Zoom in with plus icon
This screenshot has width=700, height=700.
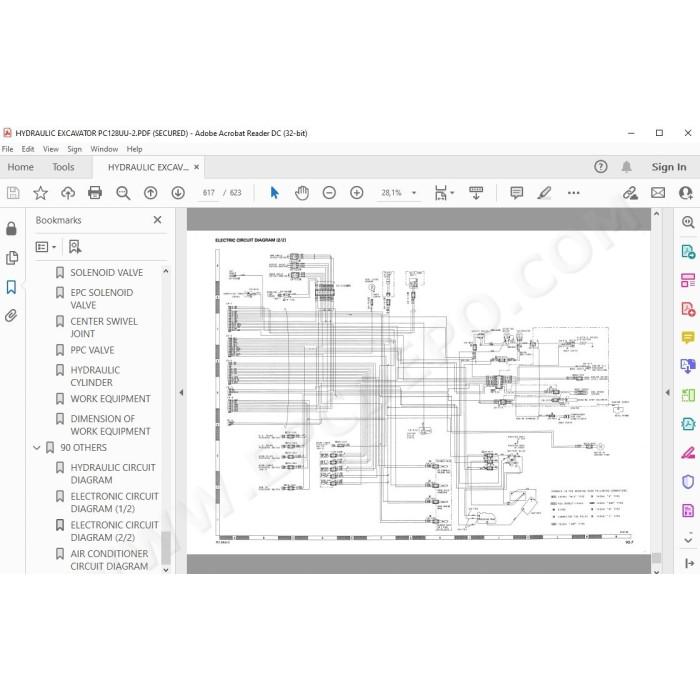[356, 193]
